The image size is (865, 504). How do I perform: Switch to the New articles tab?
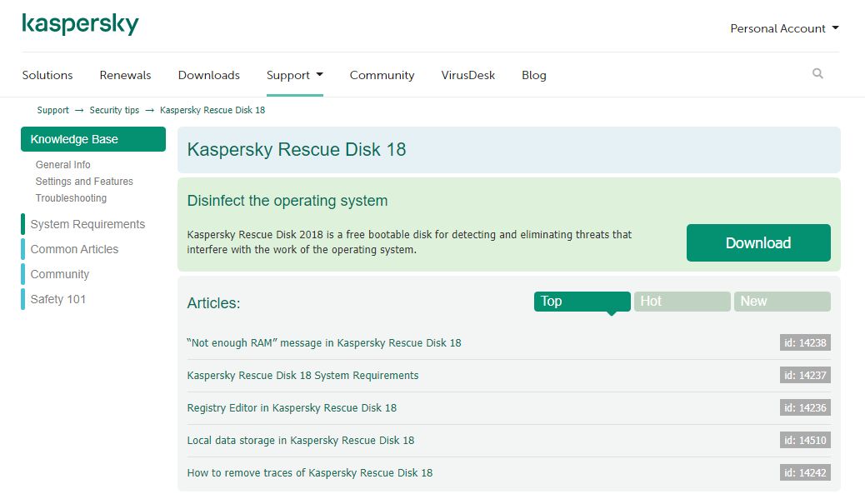[x=782, y=301]
